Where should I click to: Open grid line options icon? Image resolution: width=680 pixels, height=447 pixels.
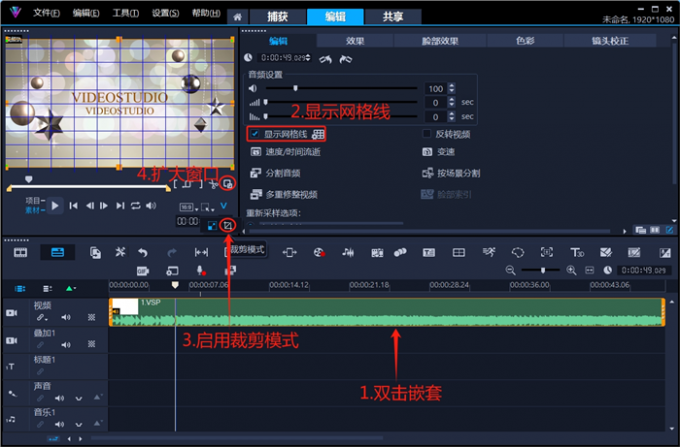[318, 134]
